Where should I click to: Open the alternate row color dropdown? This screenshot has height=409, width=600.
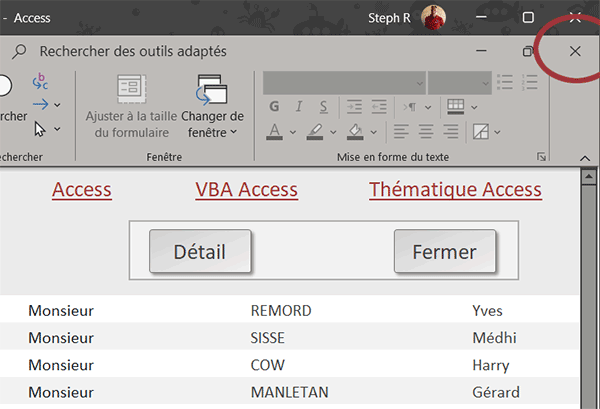497,132
